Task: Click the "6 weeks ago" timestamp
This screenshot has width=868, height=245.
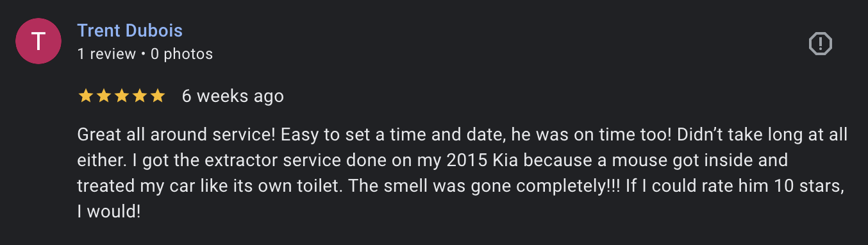Action: point(233,96)
